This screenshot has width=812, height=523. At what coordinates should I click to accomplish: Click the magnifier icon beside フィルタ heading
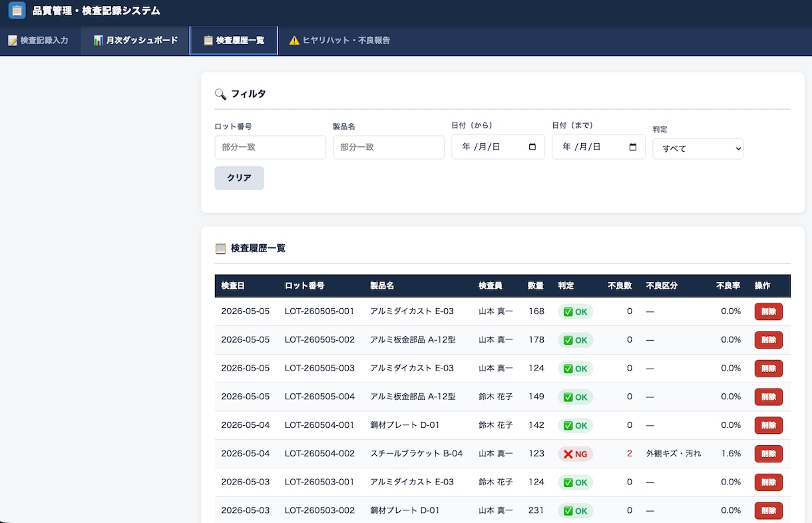(x=220, y=94)
